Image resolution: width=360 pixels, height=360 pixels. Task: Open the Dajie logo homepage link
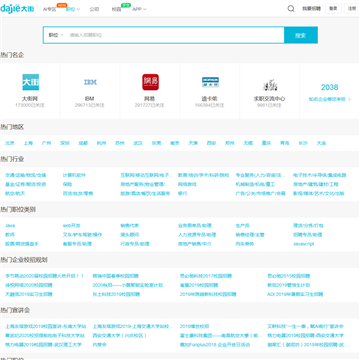point(17,8)
